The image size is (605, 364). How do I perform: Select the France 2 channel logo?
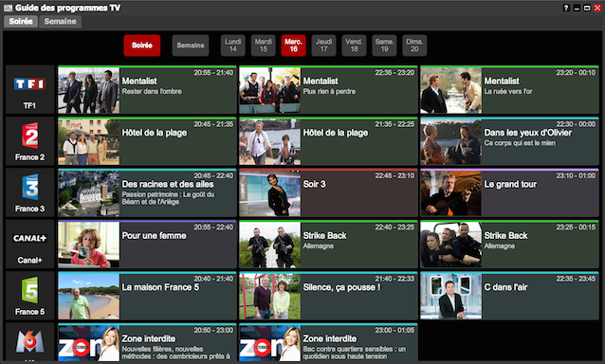pos(30,135)
